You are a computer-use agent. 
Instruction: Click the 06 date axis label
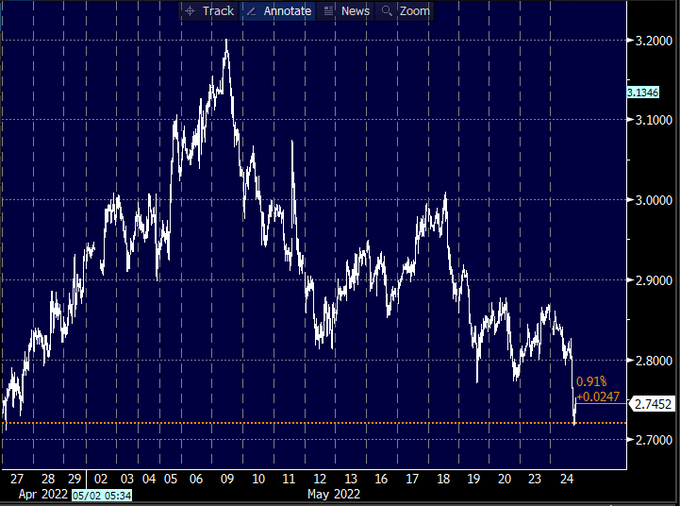coord(196,479)
